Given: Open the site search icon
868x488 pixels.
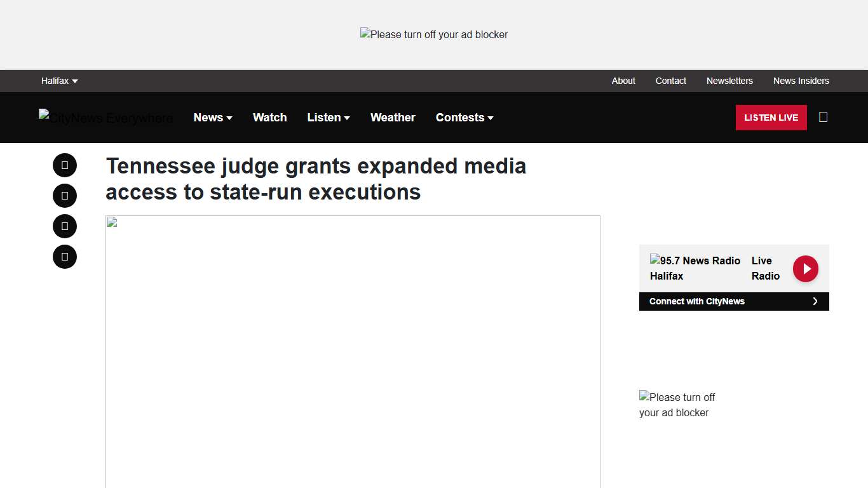Looking at the screenshot, I should tap(823, 117).
